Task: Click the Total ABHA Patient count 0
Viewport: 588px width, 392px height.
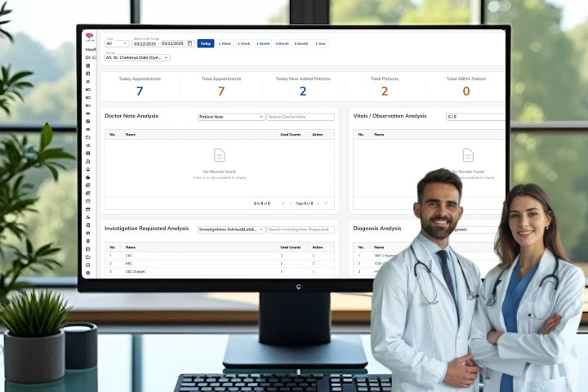Action: click(x=466, y=91)
